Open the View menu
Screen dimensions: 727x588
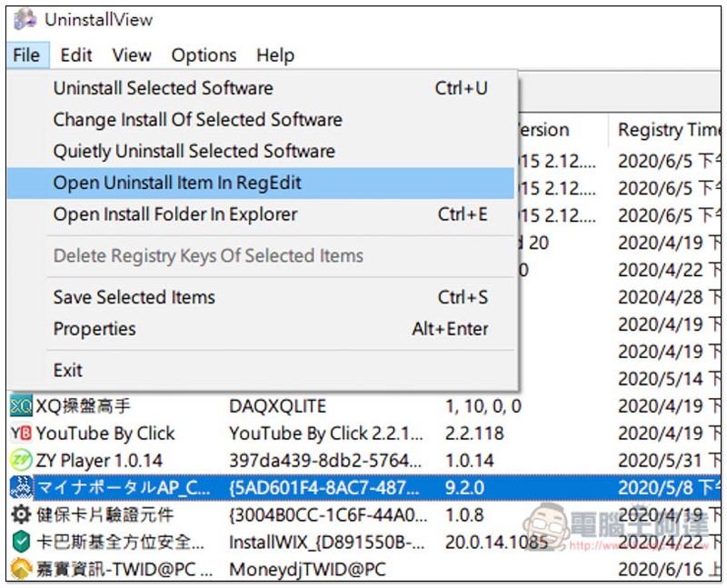pyautogui.click(x=132, y=55)
